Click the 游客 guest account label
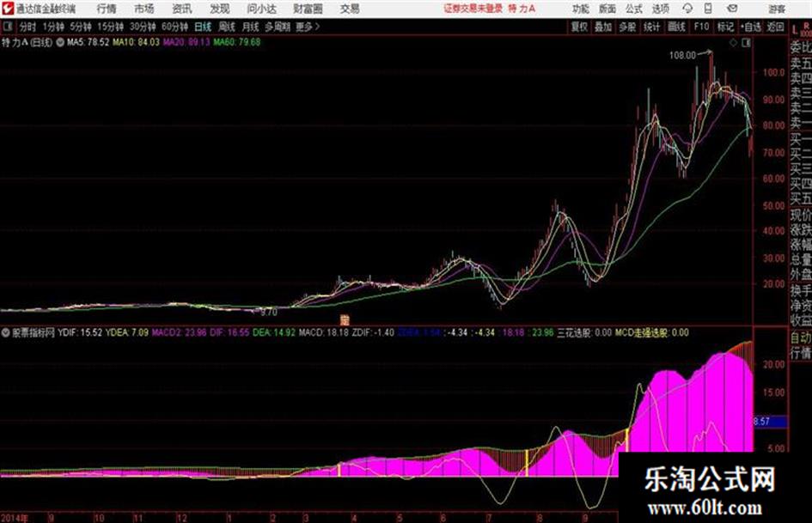The image size is (812, 523). tap(777, 9)
